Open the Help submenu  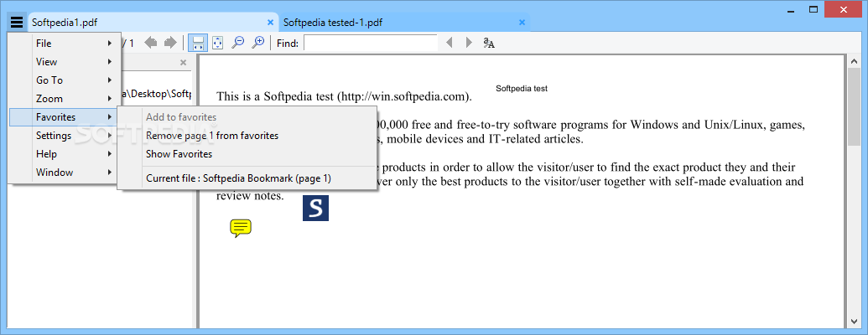tap(65, 153)
